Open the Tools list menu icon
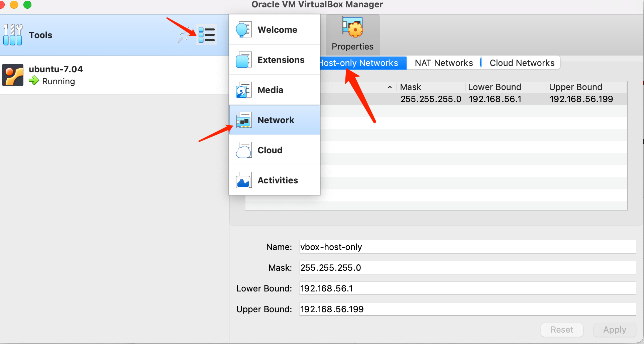The image size is (644, 344). click(206, 35)
